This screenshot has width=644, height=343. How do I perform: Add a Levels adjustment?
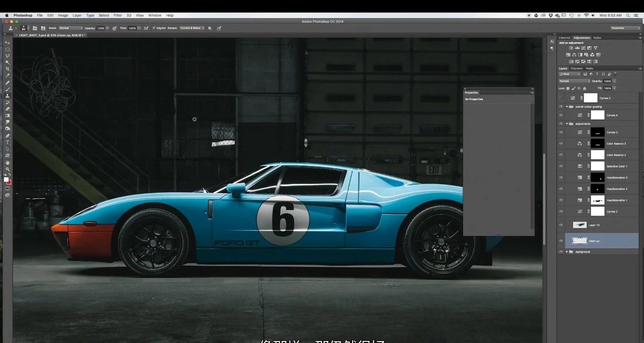[x=577, y=48]
